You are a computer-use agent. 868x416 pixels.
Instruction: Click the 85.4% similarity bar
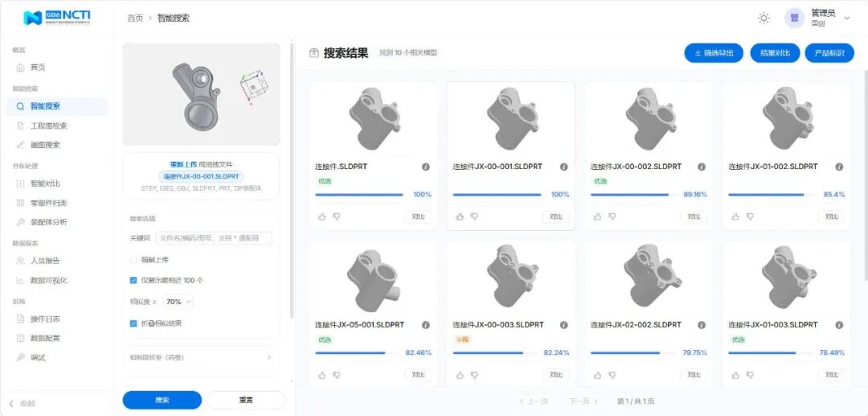pos(771,195)
